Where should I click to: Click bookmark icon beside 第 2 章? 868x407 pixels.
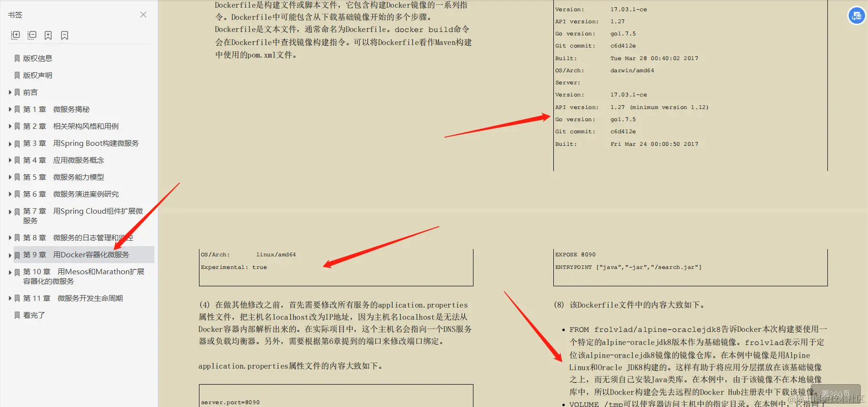click(x=17, y=126)
